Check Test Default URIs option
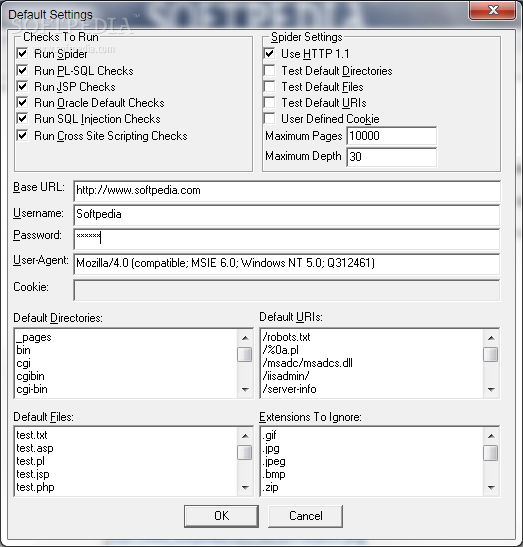 coord(269,103)
